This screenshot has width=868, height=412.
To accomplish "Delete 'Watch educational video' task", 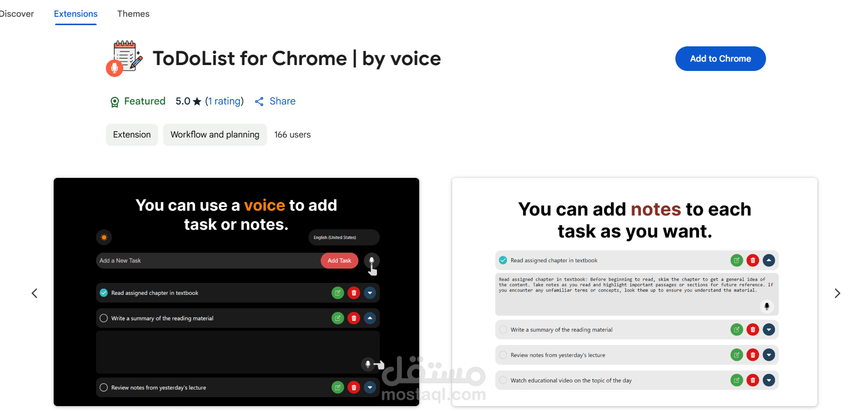I will 753,380.
